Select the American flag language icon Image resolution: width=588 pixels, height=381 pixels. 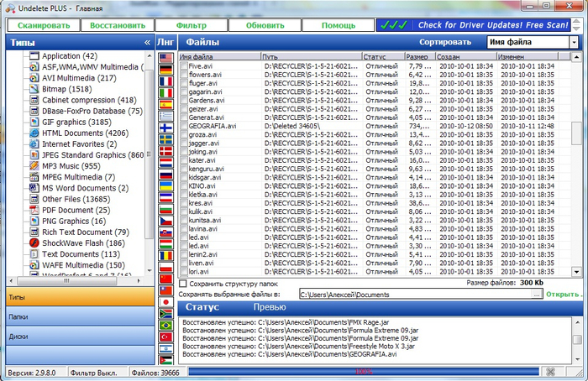click(x=165, y=58)
